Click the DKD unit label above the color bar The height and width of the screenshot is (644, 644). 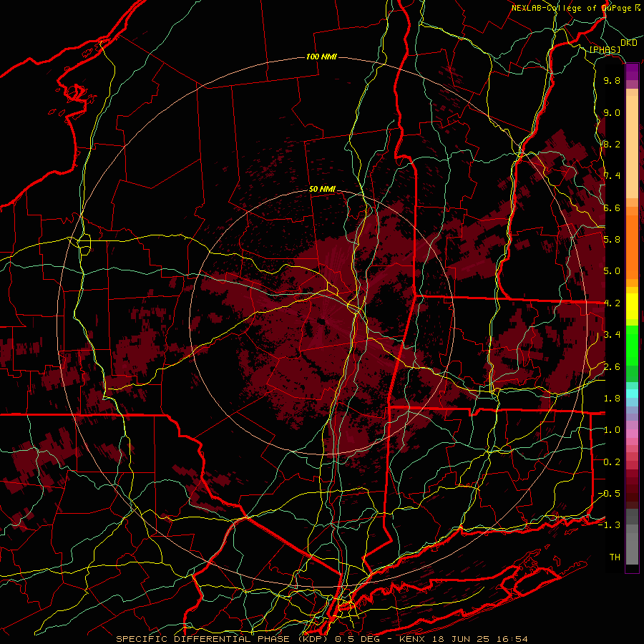click(x=629, y=43)
